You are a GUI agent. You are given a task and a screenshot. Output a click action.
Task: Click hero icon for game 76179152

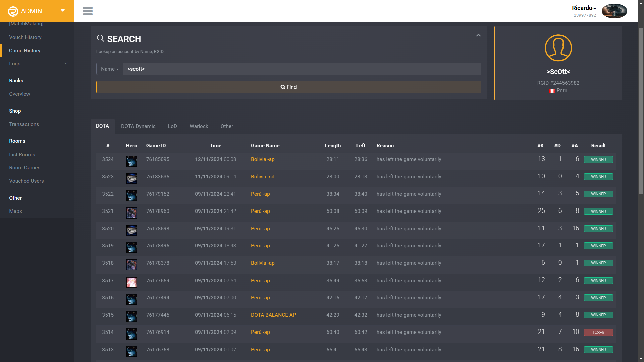131,196
